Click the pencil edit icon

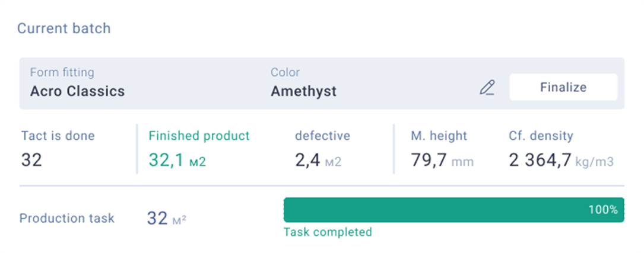tap(487, 88)
